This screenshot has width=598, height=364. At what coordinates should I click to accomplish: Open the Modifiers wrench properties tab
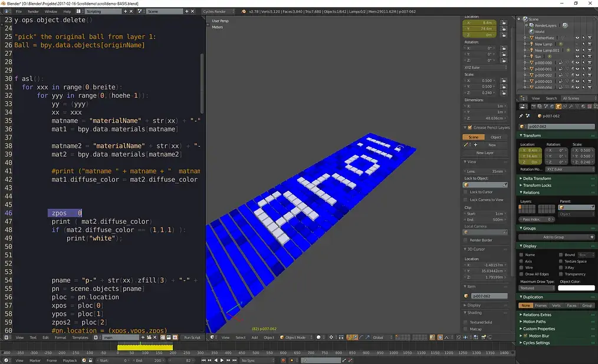(x=571, y=107)
